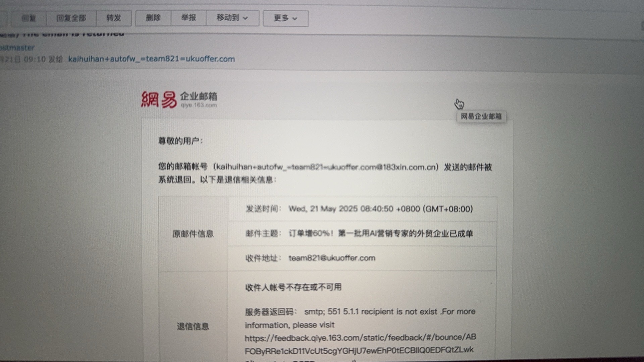Click the kaihuihan+autofw recipient address in header
Screen dimensions: 644x362
[x=151, y=59]
